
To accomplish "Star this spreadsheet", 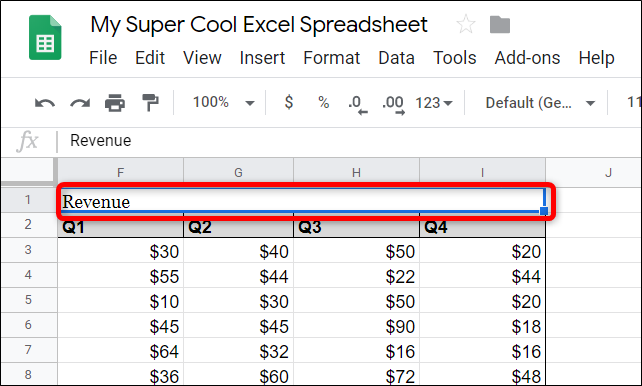I will (x=466, y=24).
